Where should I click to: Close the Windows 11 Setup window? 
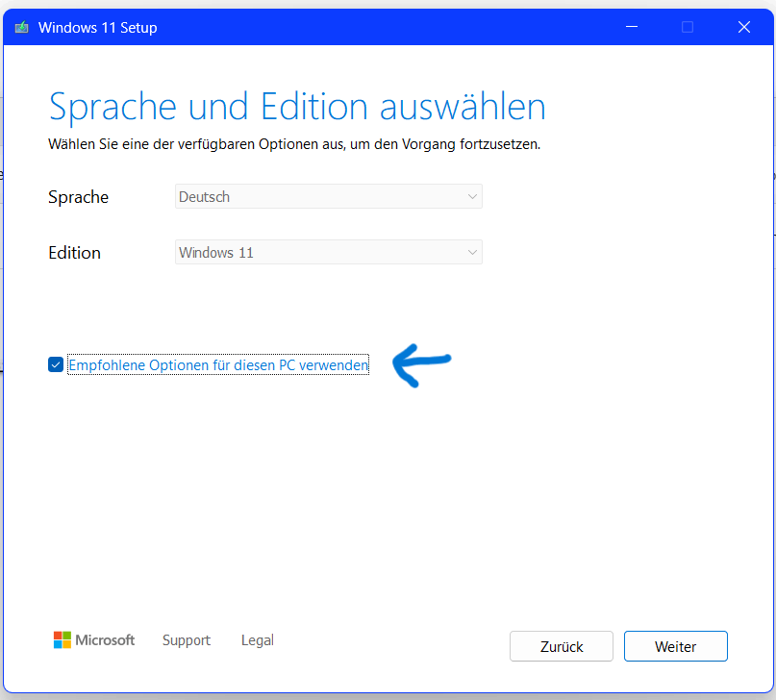click(744, 27)
